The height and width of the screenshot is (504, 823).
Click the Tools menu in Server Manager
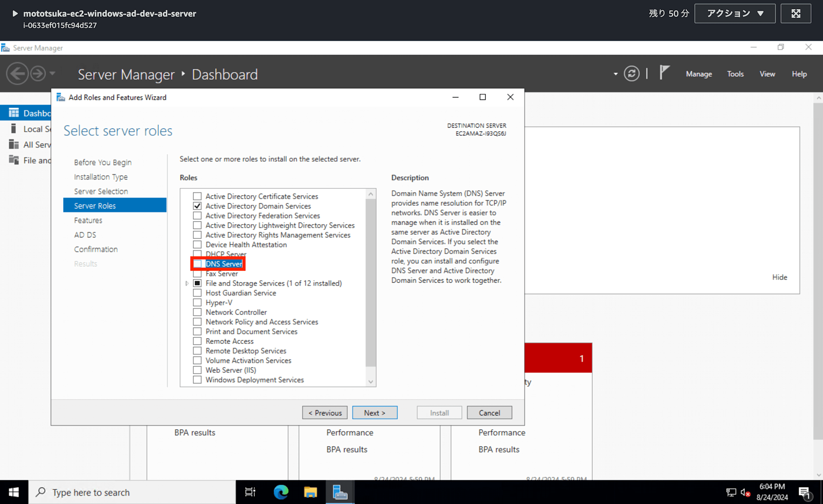(x=735, y=73)
